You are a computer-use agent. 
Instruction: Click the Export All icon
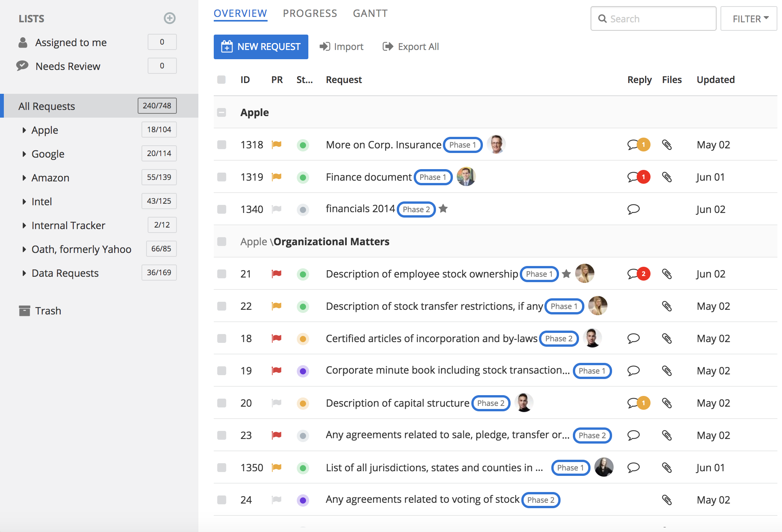[x=388, y=47]
